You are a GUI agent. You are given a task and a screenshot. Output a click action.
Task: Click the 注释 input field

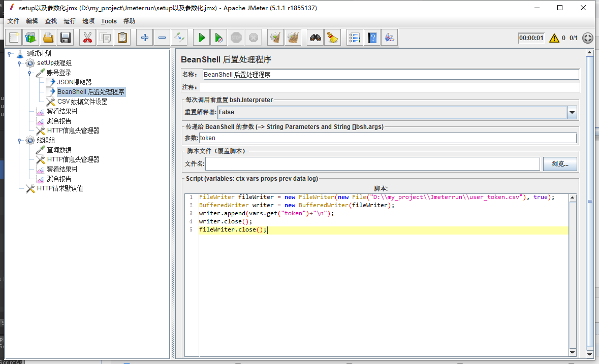(x=389, y=87)
